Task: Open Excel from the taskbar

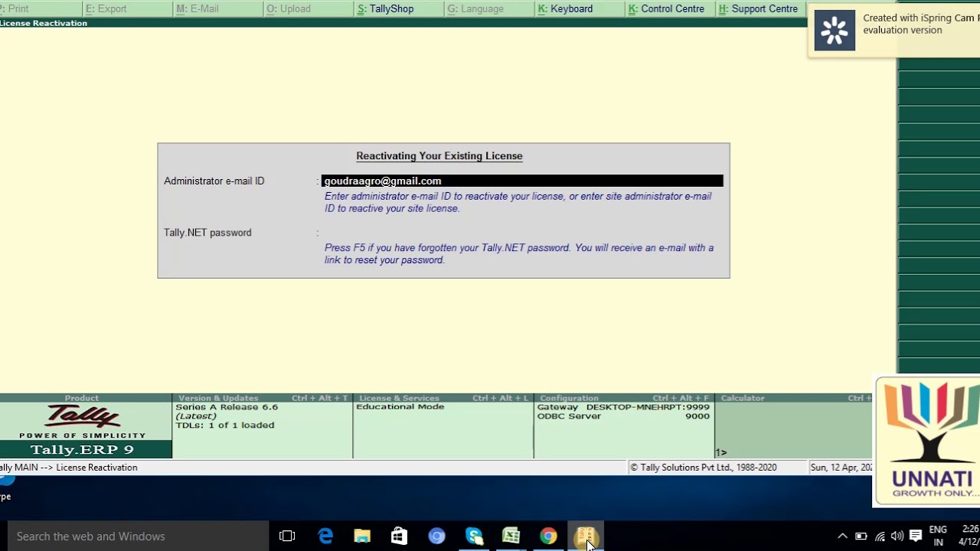Action: 511,536
